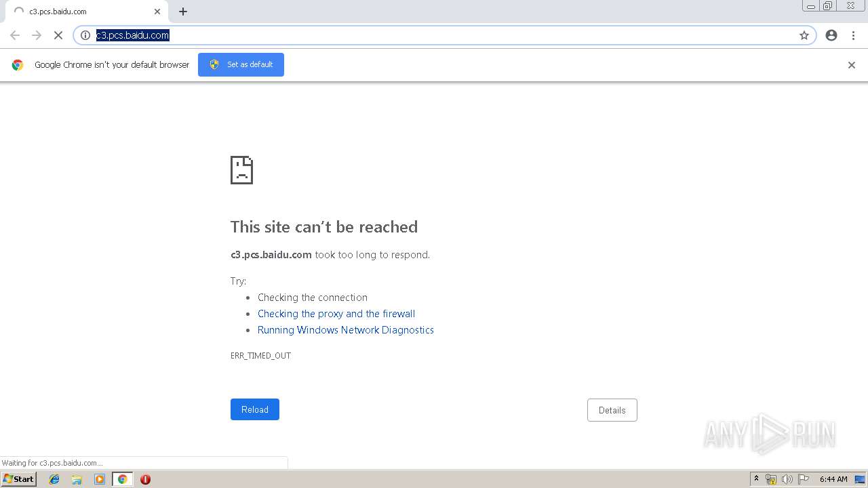Go back to the previous page

coord(15,35)
